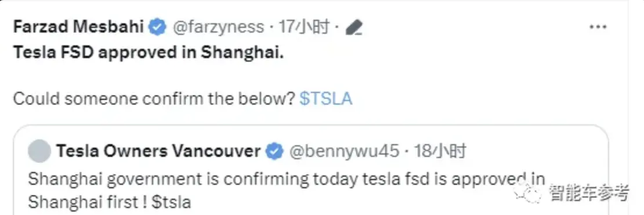Screen dimensions: 644x215
Task: Click the $TSLA cashtag link
Action: tap(325, 99)
